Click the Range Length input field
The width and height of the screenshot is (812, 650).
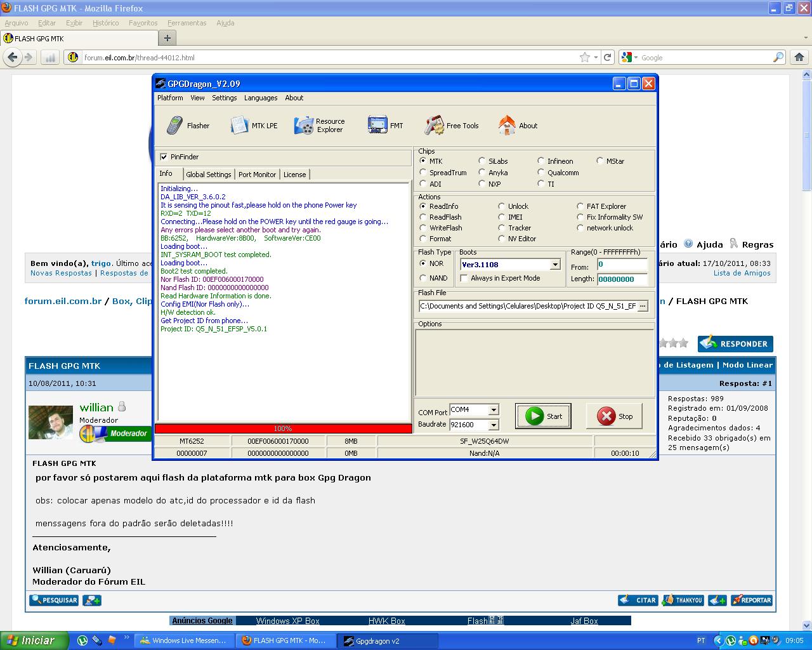[x=622, y=279]
